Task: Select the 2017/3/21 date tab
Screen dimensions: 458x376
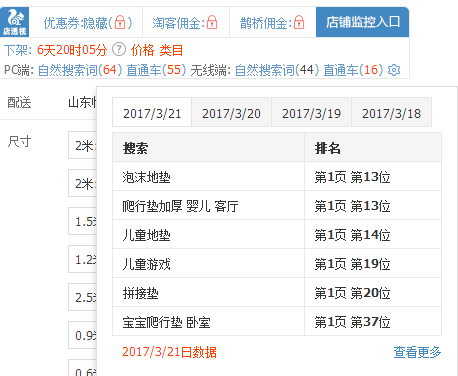Action: pos(152,112)
